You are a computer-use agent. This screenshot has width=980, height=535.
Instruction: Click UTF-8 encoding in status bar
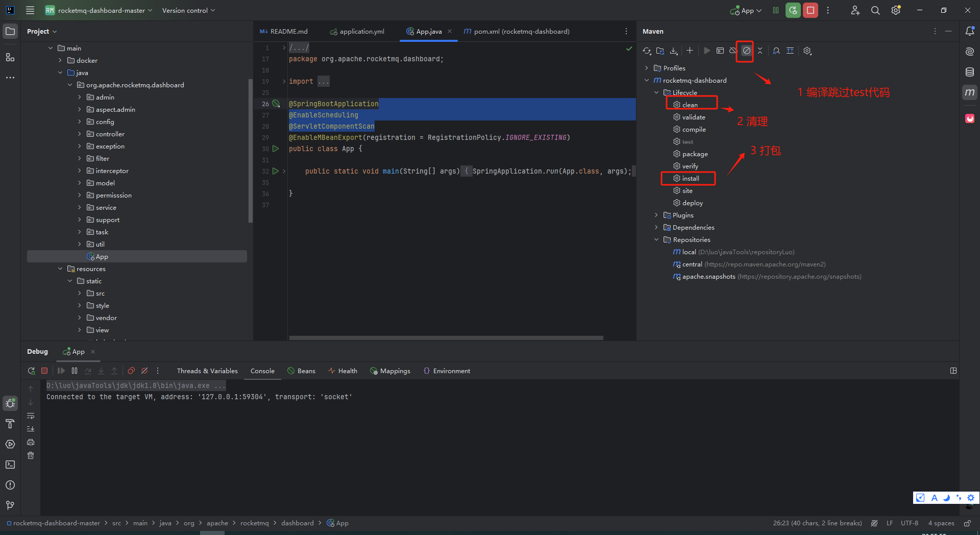click(x=910, y=523)
